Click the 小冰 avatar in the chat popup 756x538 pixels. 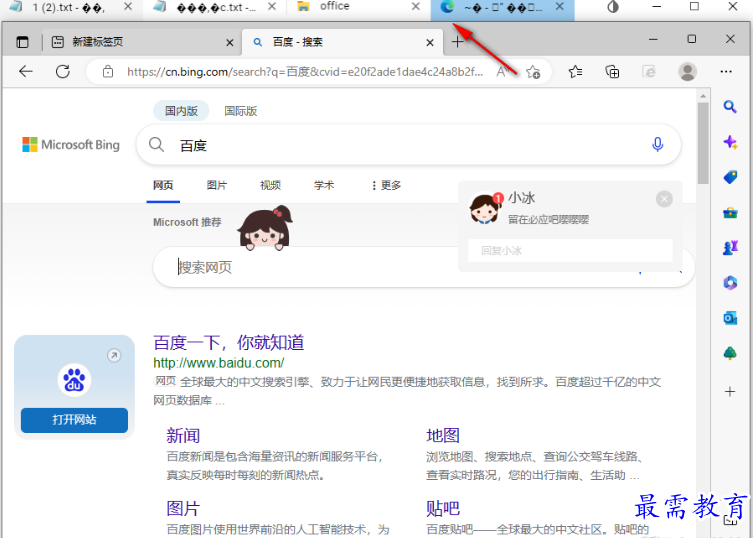coord(484,208)
